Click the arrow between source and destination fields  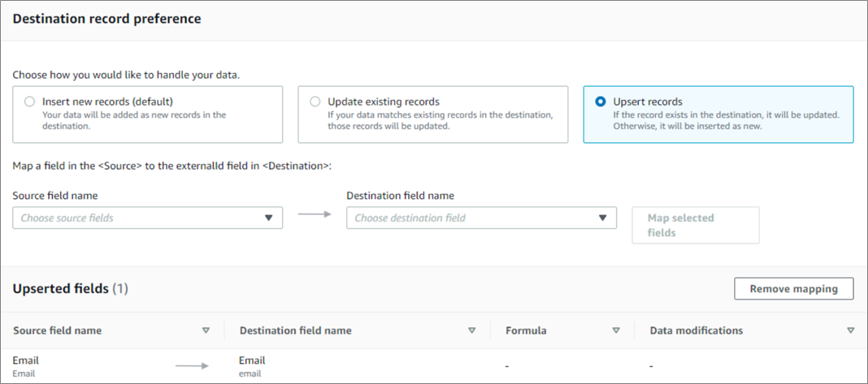315,215
